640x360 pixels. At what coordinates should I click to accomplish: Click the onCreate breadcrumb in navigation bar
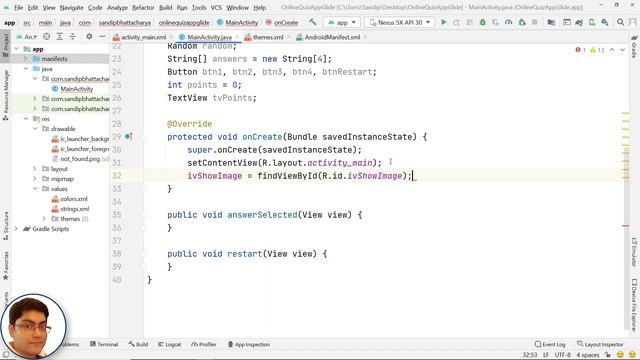coord(282,22)
